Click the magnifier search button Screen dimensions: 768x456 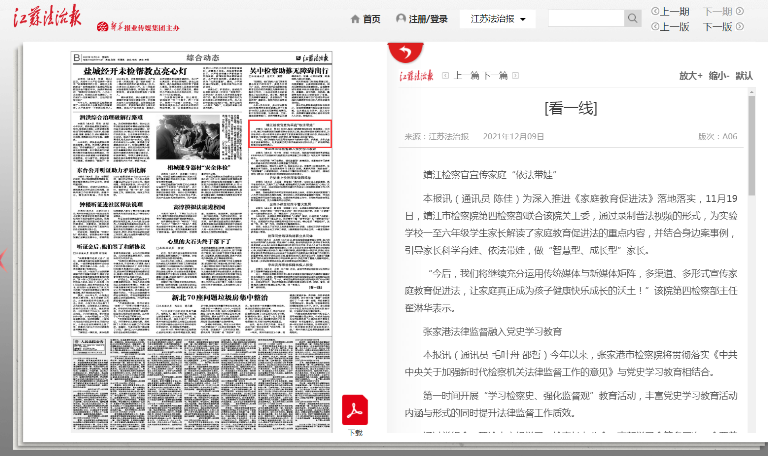tap(632, 19)
